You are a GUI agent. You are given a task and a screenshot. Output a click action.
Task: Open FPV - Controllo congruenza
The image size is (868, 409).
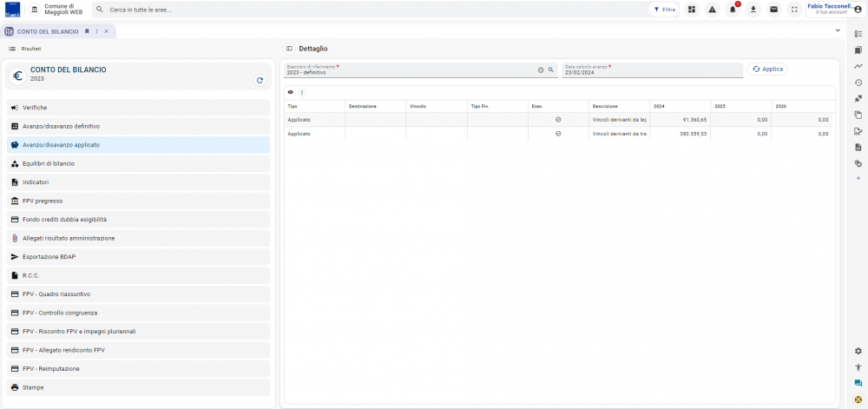pyautogui.click(x=138, y=313)
